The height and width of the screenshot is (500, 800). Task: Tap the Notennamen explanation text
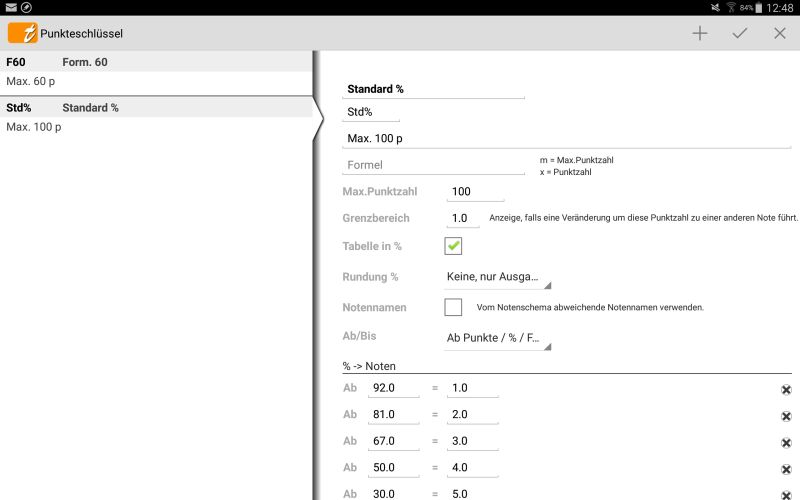pos(590,308)
